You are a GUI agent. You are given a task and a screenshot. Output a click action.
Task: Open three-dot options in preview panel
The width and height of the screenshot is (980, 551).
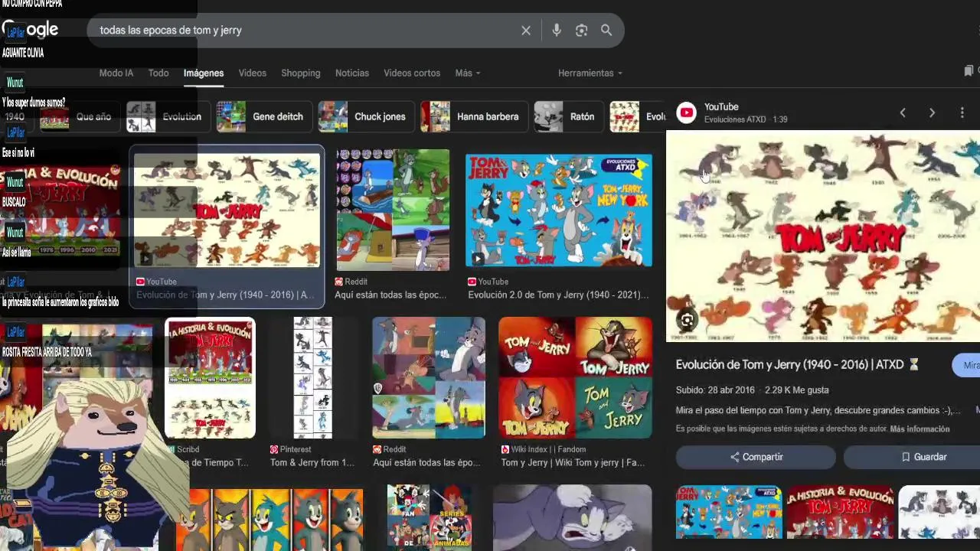coord(962,113)
